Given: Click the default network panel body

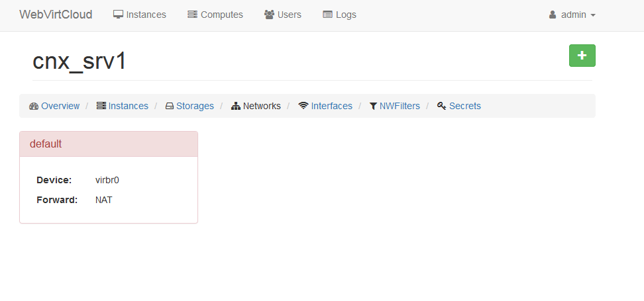Looking at the screenshot, I should tap(109, 190).
